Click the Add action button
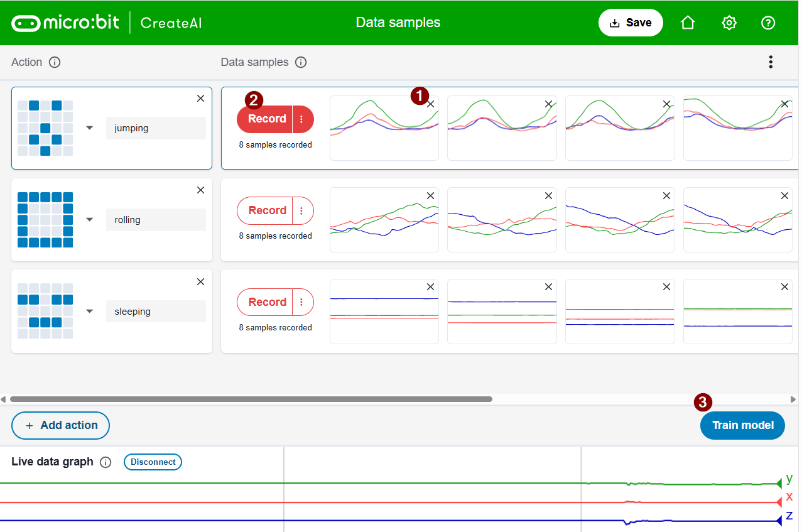802x532 pixels. click(x=60, y=425)
